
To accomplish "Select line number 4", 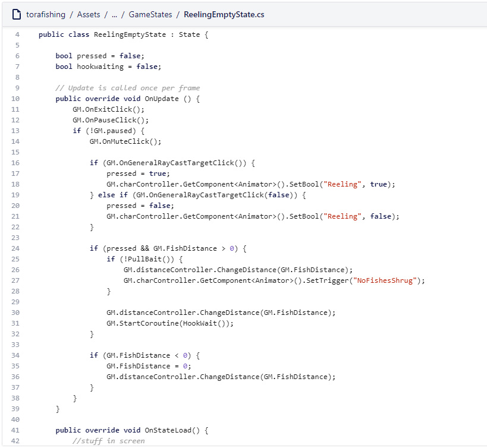I will pos(17,34).
